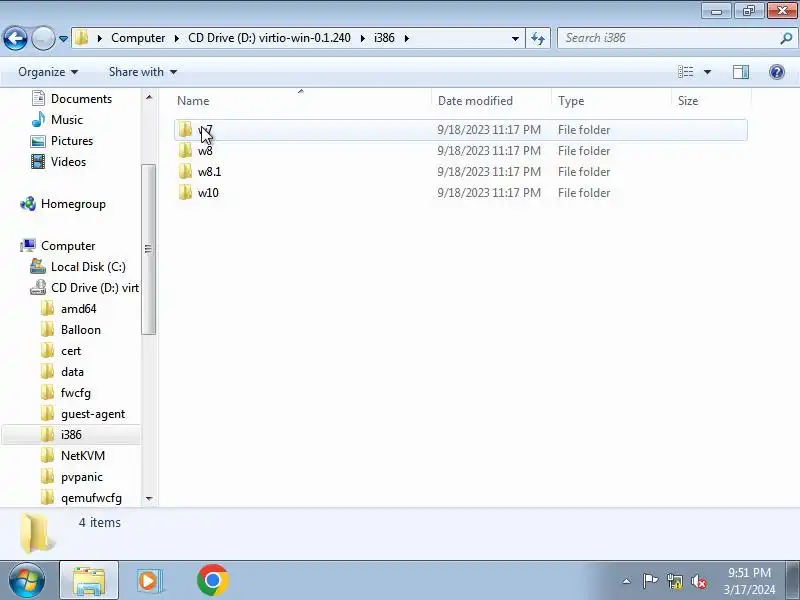Go back using the Back arrow button

click(15, 38)
